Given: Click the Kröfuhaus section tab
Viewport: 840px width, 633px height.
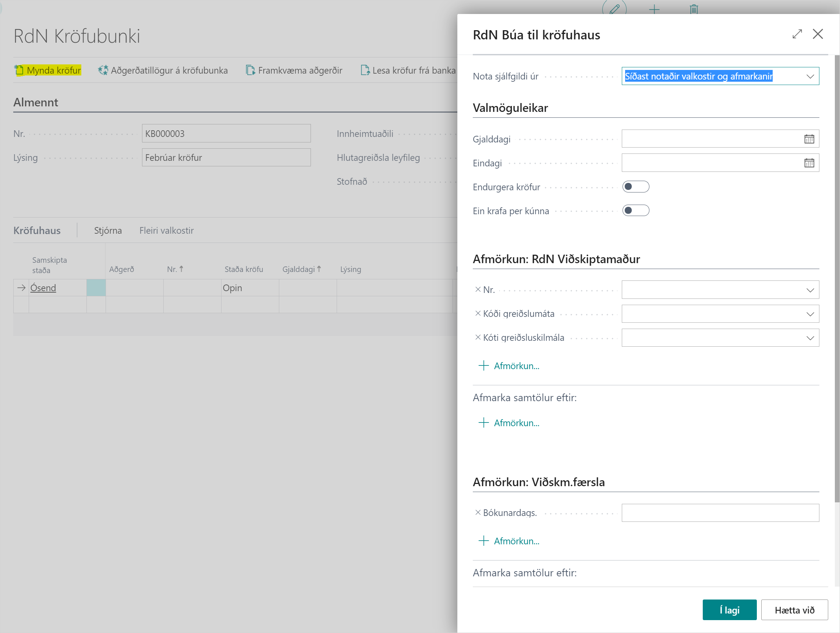Looking at the screenshot, I should 37,230.
